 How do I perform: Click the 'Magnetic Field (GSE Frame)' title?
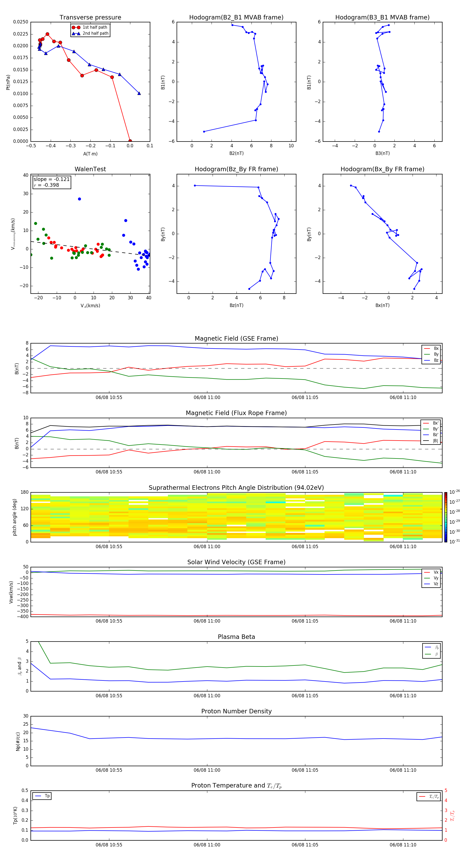click(x=236, y=339)
